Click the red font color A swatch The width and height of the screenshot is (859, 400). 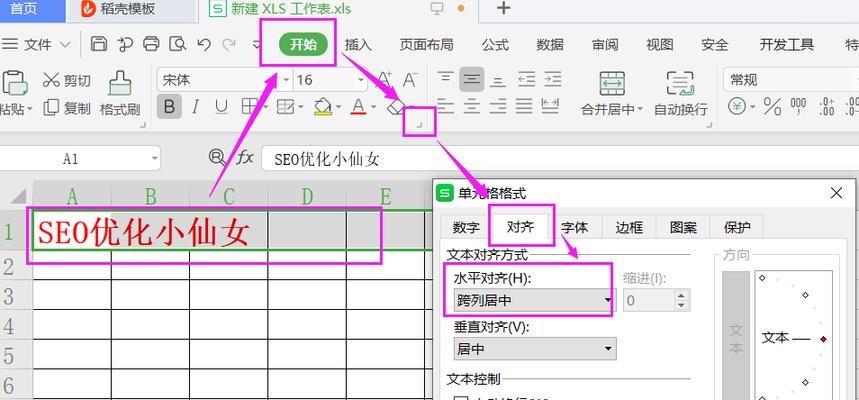coord(358,106)
